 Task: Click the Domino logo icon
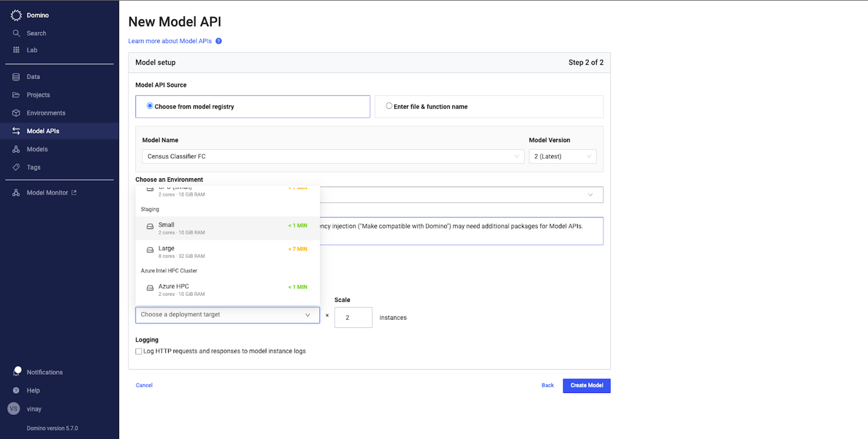16,15
